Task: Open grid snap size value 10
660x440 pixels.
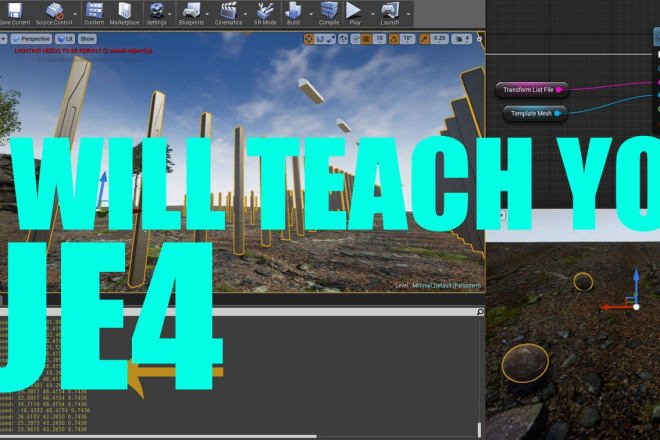Action: 379,39
